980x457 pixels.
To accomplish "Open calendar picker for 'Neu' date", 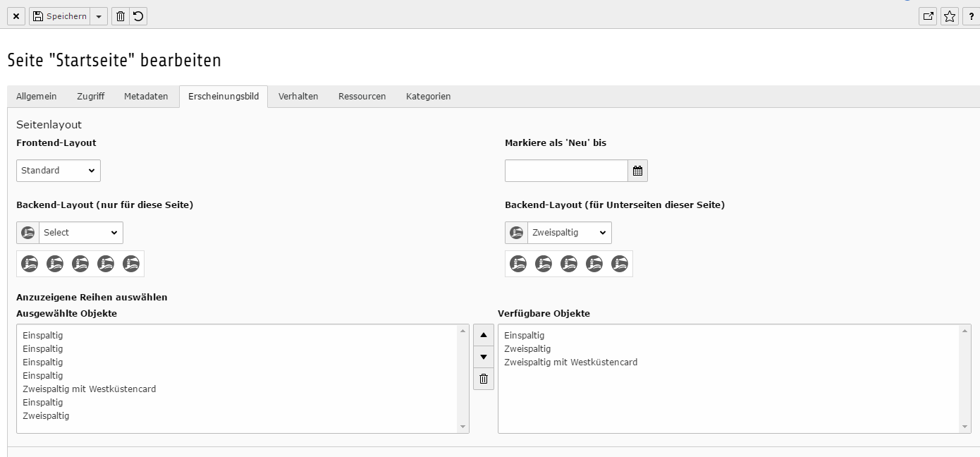I will coord(637,171).
